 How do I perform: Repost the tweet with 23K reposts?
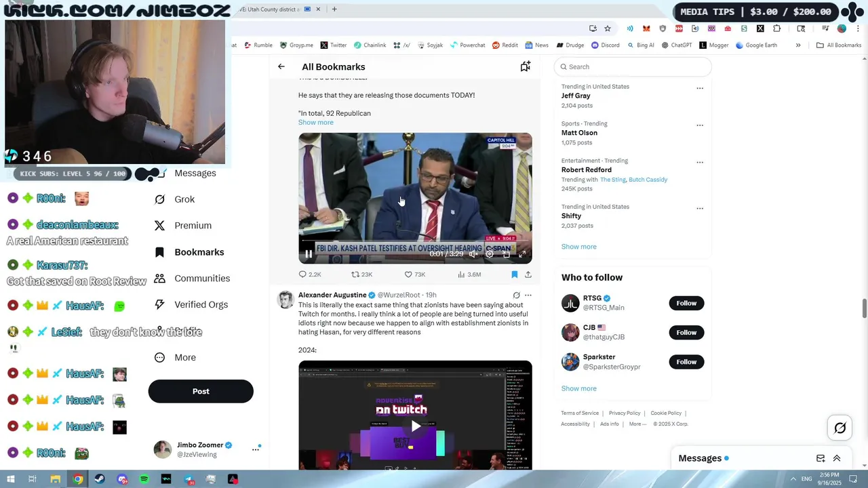pyautogui.click(x=361, y=274)
